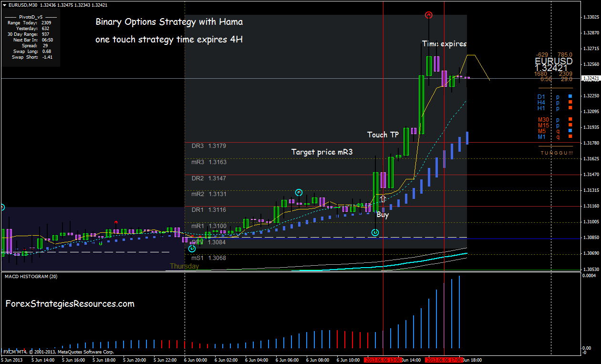This screenshot has width=601, height=364.
Task: Click the orange square in the H1 row
Action: point(570,108)
